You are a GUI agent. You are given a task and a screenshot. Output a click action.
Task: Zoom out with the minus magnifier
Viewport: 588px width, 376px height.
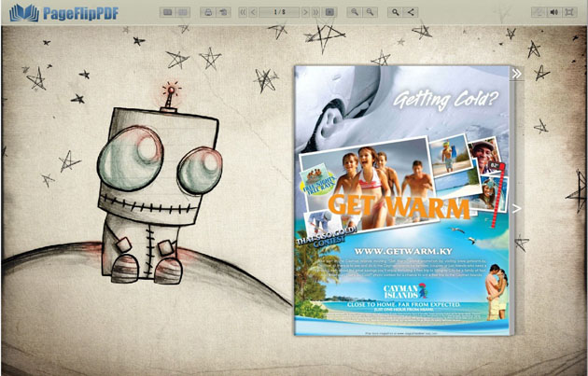click(x=370, y=12)
